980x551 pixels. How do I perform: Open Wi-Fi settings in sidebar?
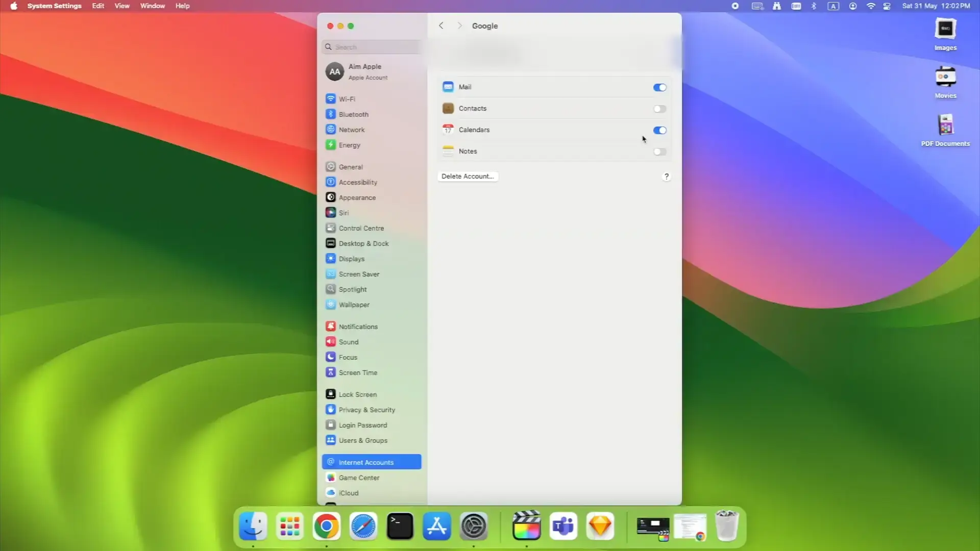[347, 99]
